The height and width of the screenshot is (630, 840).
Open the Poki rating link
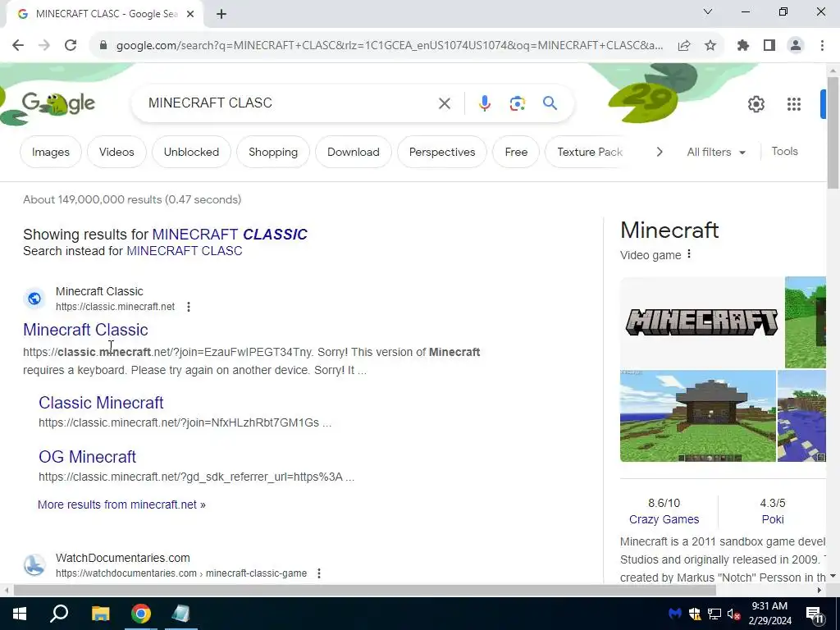[x=773, y=519]
